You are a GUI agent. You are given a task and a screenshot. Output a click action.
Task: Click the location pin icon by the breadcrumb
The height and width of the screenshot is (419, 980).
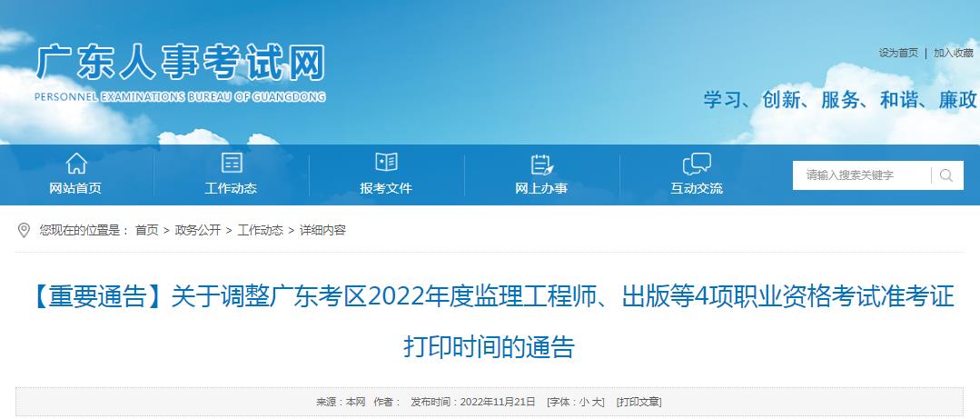pyautogui.click(x=25, y=230)
